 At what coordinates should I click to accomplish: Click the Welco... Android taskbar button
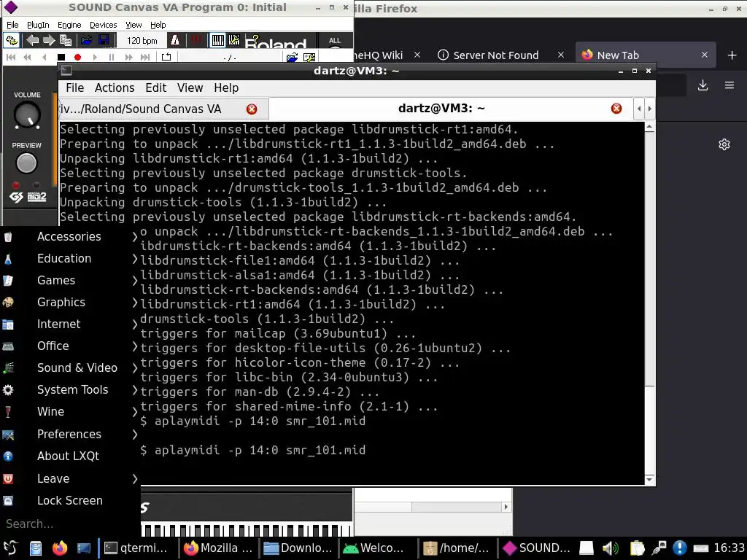(375, 548)
